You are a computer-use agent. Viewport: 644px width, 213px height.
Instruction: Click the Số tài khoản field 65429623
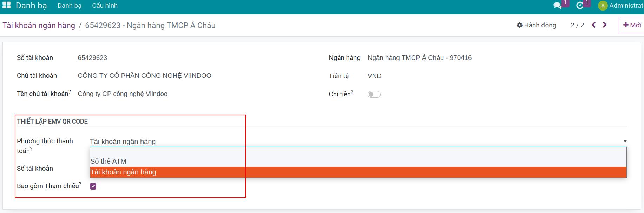(x=92, y=58)
